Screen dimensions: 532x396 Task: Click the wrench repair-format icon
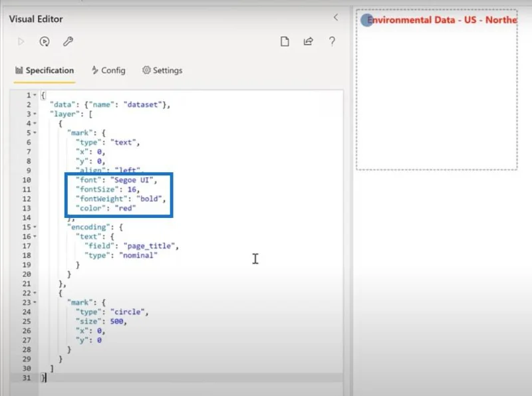coord(68,42)
